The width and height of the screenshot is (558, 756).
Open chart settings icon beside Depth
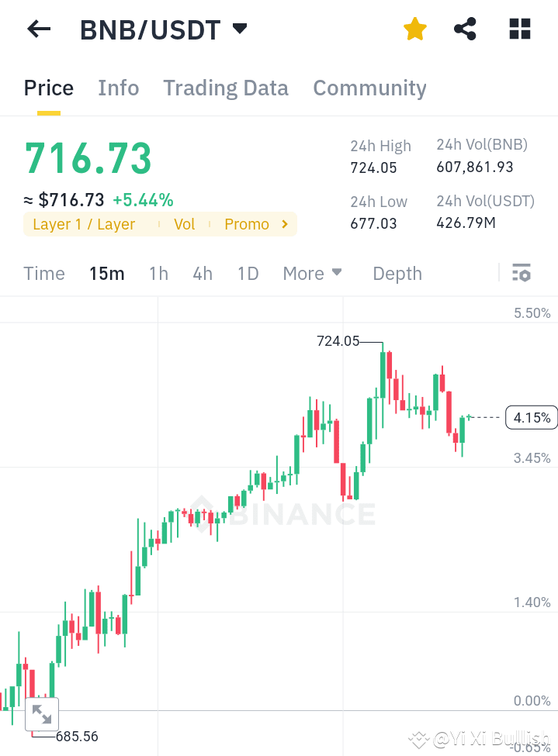point(521,273)
